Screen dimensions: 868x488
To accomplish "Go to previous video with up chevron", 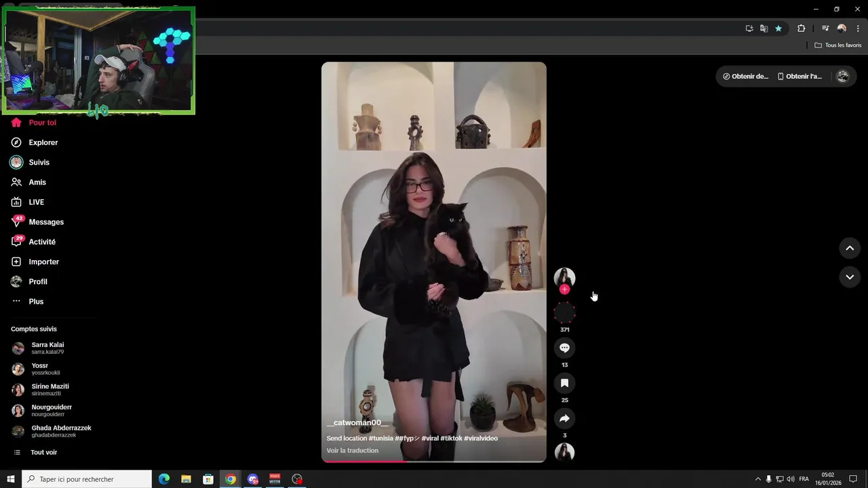I will 850,248.
